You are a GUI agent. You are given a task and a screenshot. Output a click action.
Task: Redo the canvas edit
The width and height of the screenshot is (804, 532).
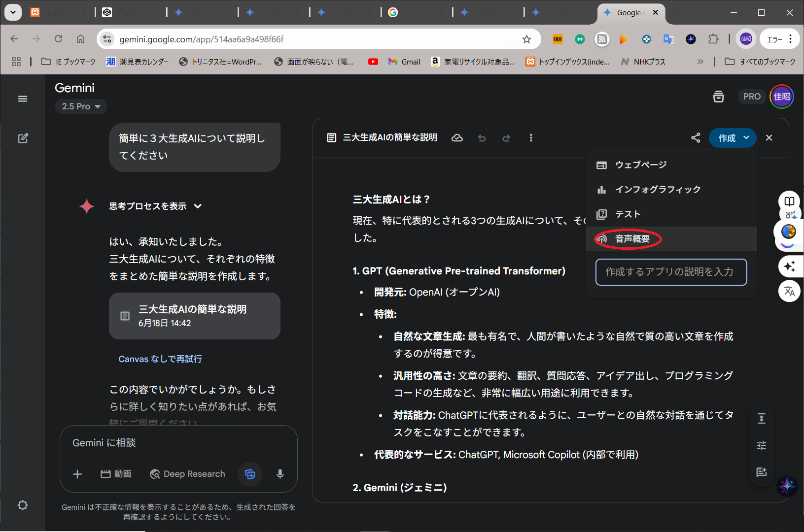point(506,138)
